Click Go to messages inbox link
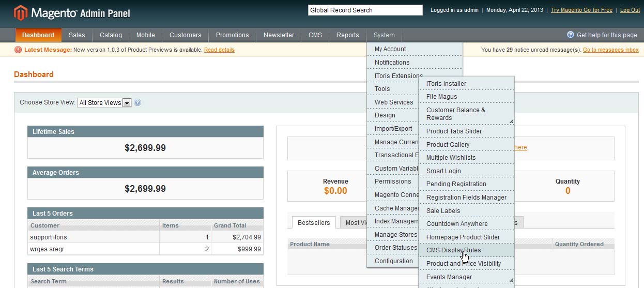This screenshot has height=288, width=644. (611, 50)
